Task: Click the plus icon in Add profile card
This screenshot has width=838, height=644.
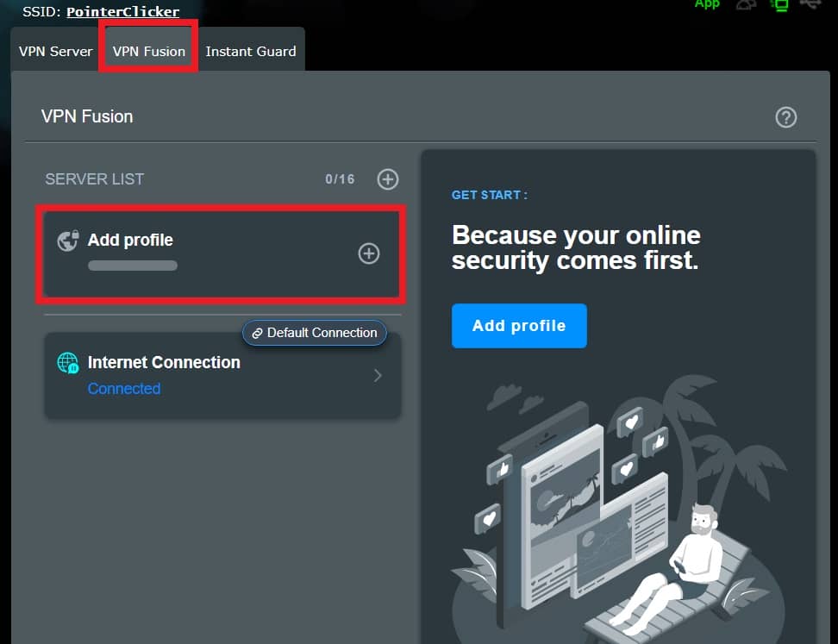Action: click(369, 253)
